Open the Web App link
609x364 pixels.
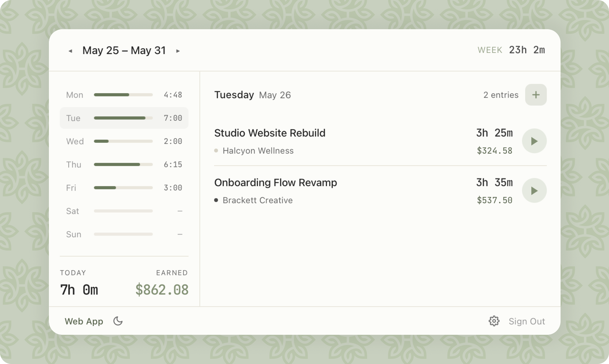point(84,321)
